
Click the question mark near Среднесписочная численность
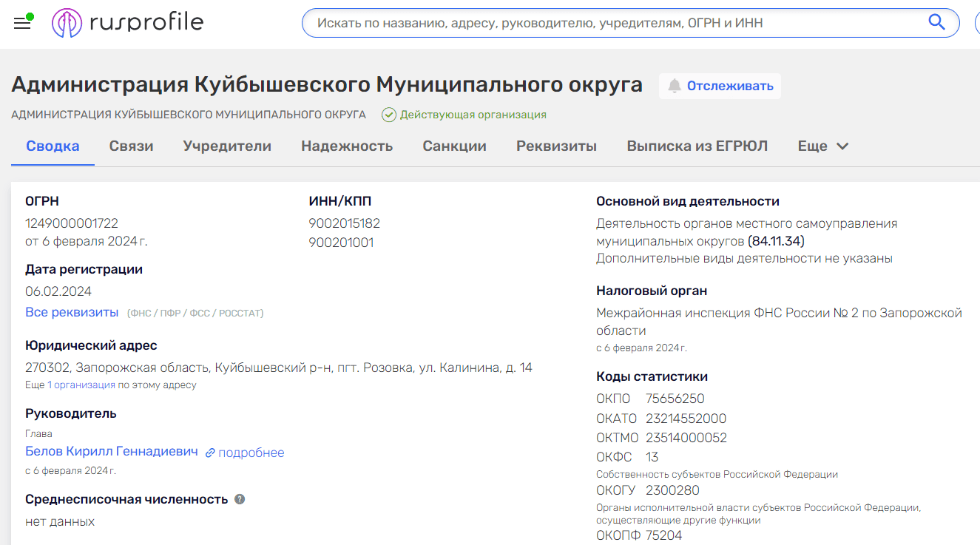pyautogui.click(x=240, y=499)
